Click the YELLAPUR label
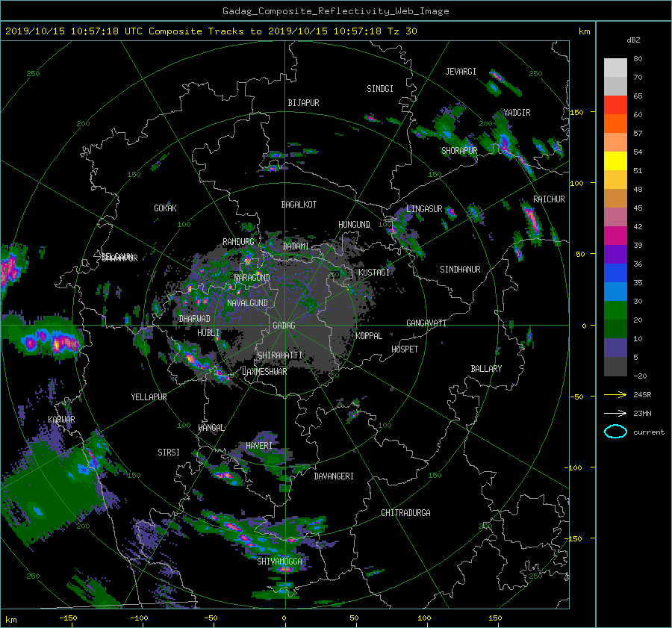The image size is (672, 628). 149,397
